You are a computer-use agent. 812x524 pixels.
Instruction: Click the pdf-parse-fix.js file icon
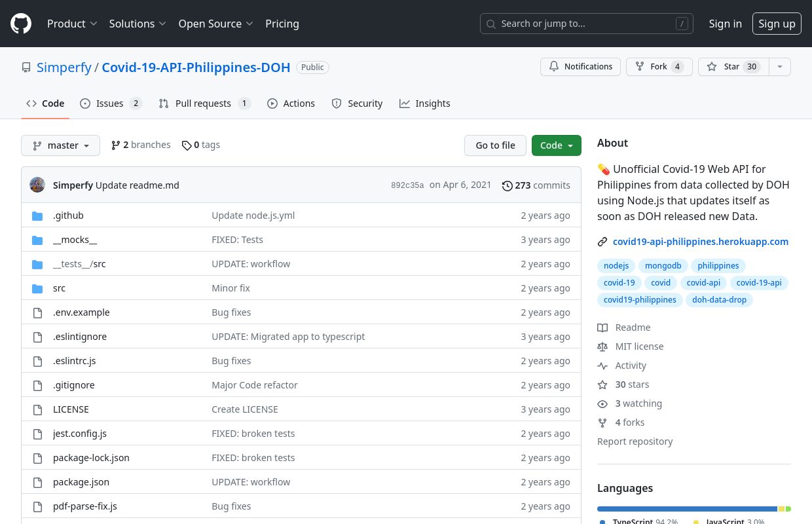coord(37,506)
